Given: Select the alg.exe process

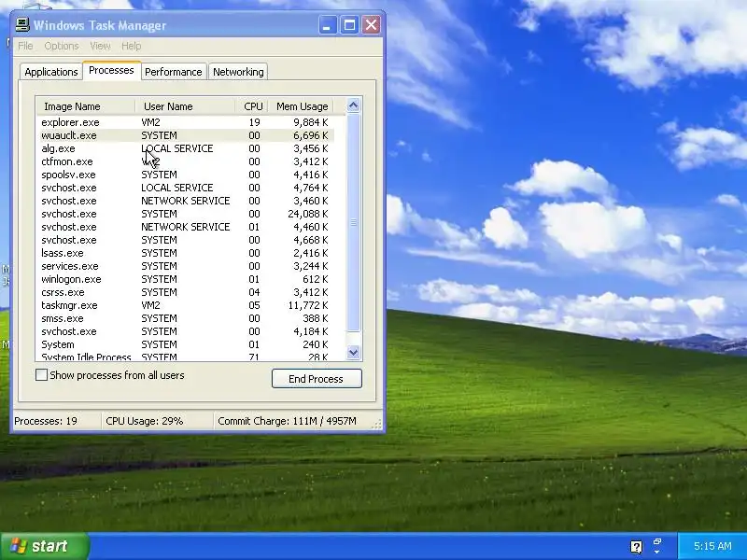Looking at the screenshot, I should [185, 148].
